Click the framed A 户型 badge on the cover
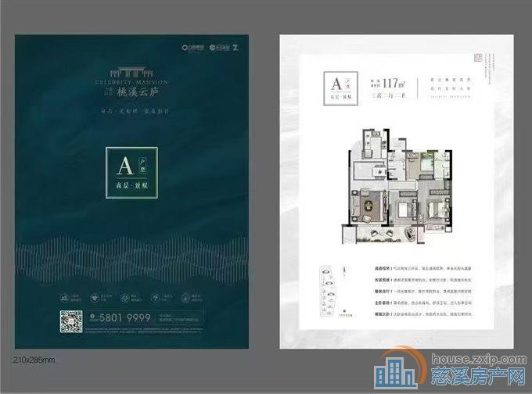Screen dimensions: 532x394 [131, 173]
